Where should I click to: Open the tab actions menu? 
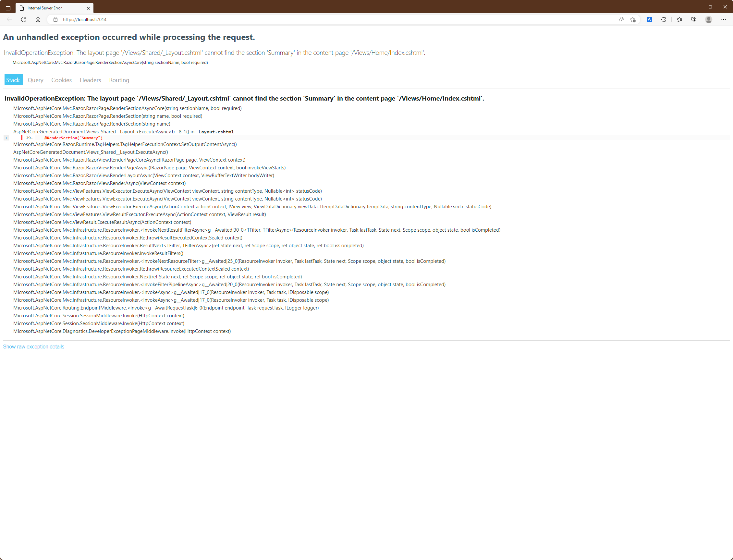pyautogui.click(x=8, y=8)
